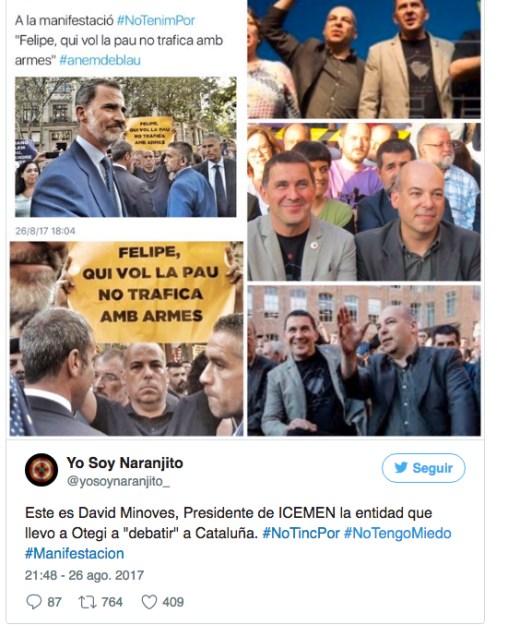Click the reply speech bubble icon
This screenshot has width=508, height=625.
point(33,601)
